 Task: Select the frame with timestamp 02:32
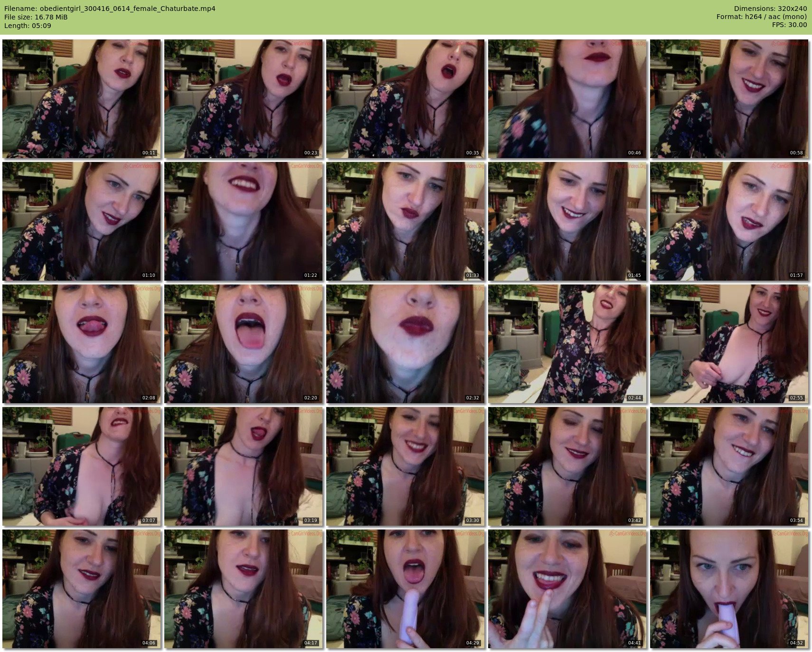pyautogui.click(x=405, y=344)
